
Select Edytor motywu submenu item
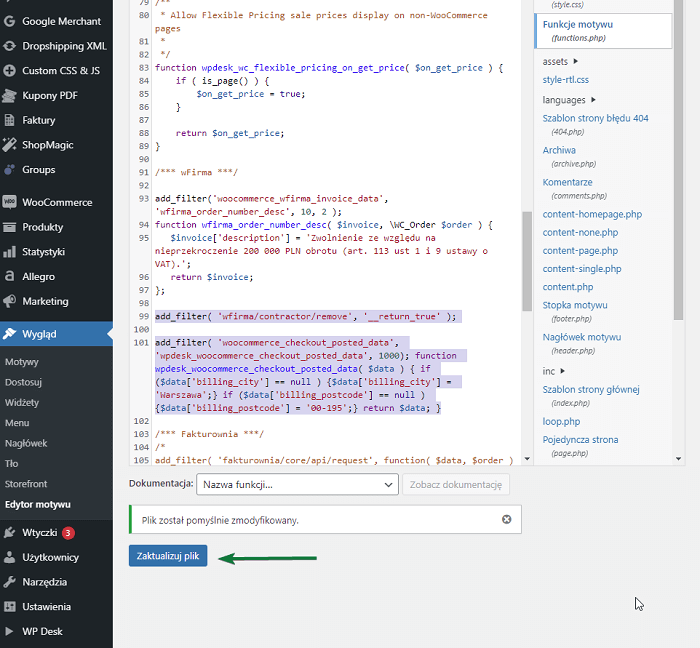pos(38,505)
